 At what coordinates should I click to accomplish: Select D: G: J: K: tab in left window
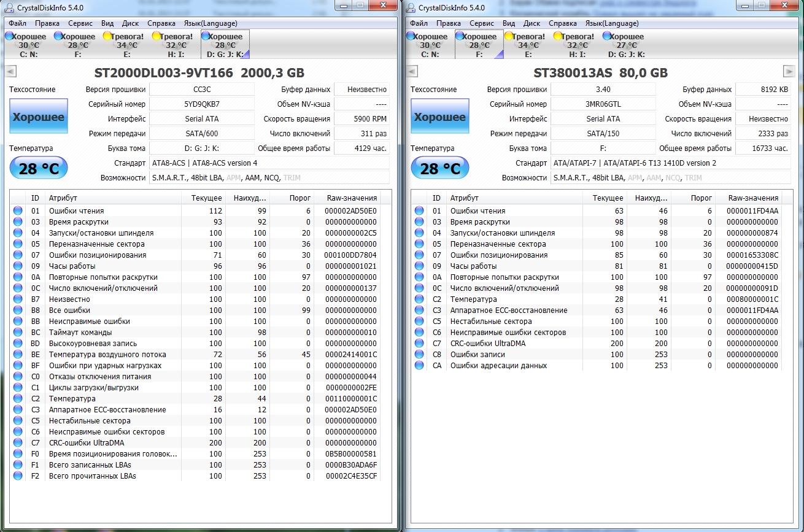225,45
